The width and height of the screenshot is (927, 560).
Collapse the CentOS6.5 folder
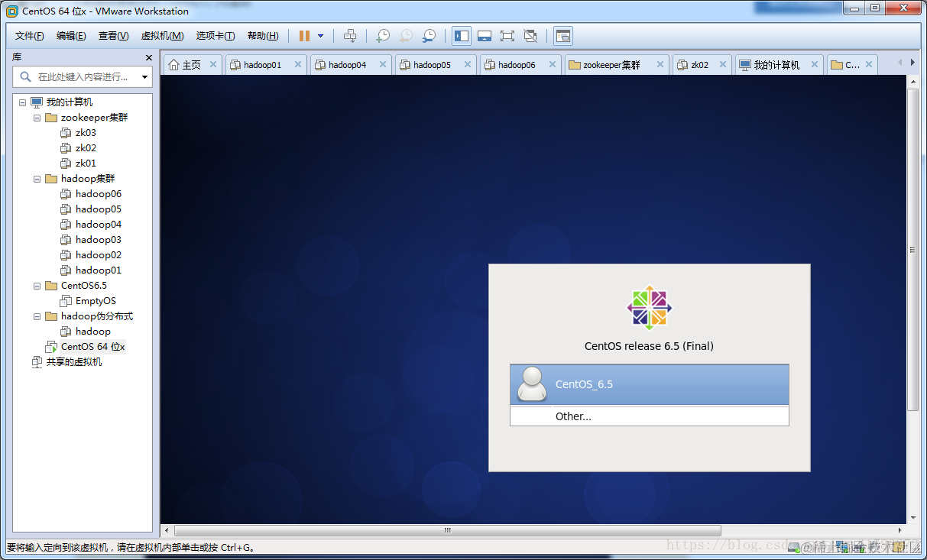click(x=37, y=286)
